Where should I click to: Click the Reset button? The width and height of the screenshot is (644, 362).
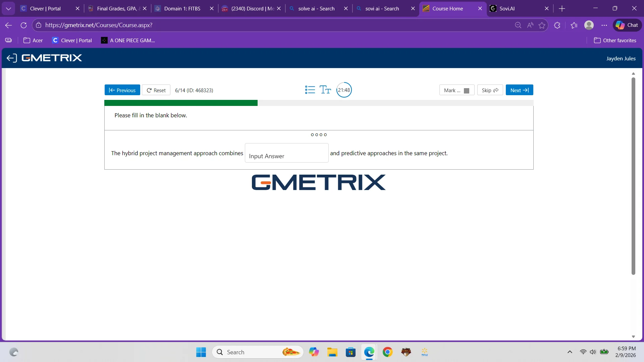156,90
